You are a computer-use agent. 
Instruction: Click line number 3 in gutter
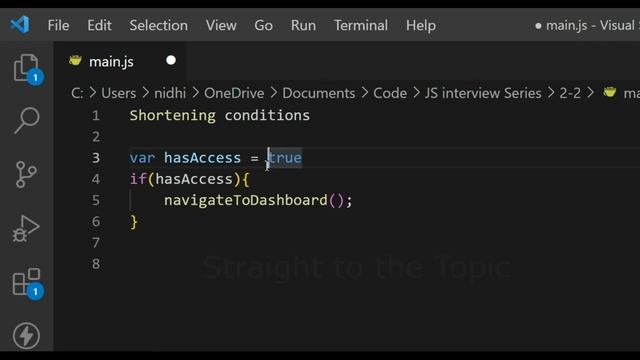pyautogui.click(x=96, y=158)
